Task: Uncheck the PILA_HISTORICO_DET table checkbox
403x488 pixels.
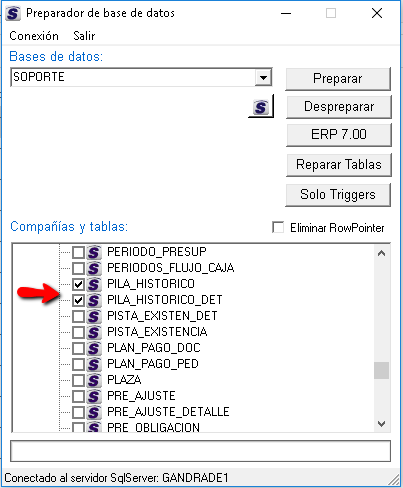Action: coord(78,300)
